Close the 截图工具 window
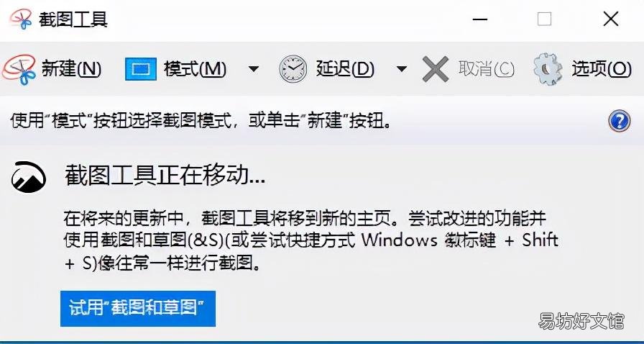Viewport: 644px width, 344px height. pyautogui.click(x=611, y=19)
